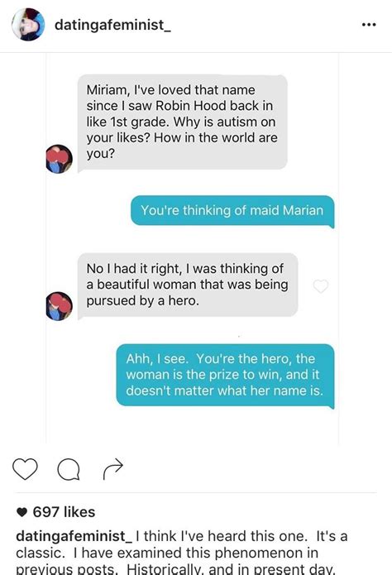Image resolution: width=392 pixels, height=575 pixels.
Task: Open comments with the speech bubble icon
Action: coord(69,469)
